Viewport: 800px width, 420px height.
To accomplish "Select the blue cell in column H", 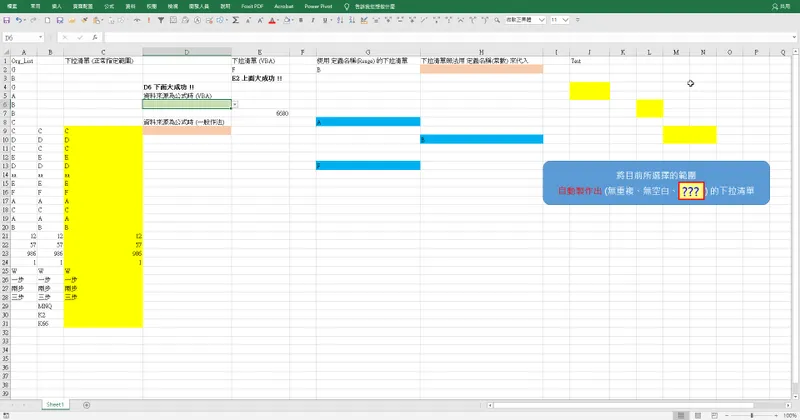I will (481, 139).
